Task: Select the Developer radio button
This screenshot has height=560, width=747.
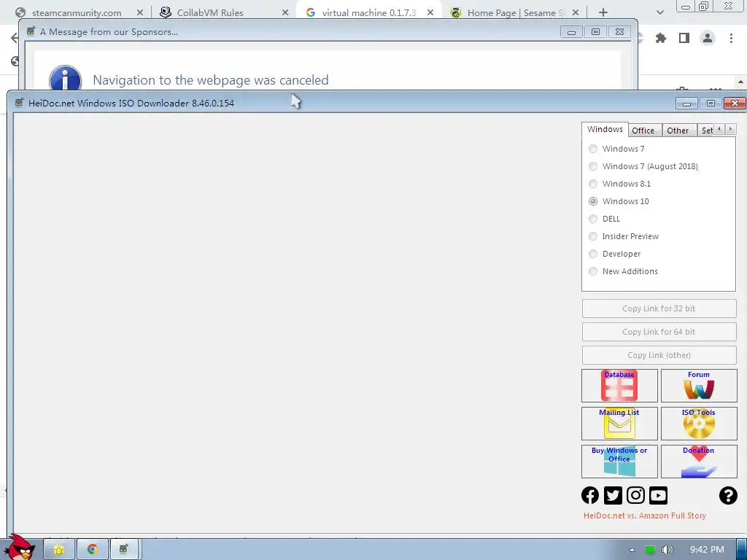Action: point(593,254)
